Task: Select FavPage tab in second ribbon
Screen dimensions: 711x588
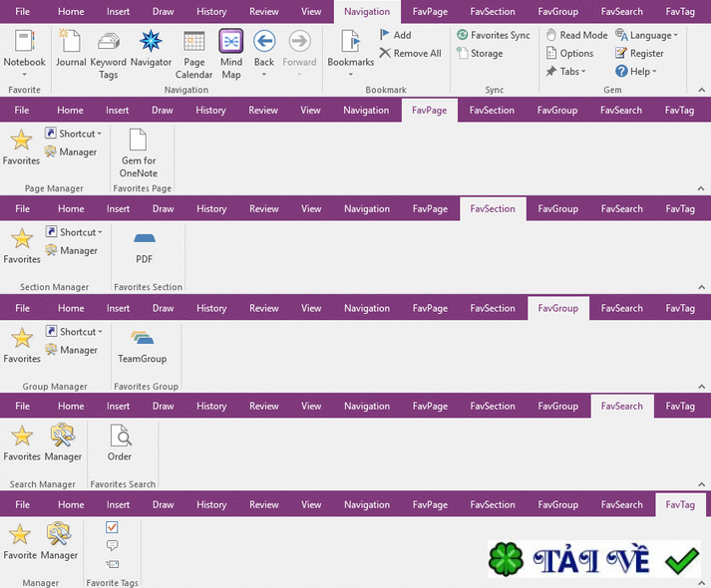Action: click(430, 110)
